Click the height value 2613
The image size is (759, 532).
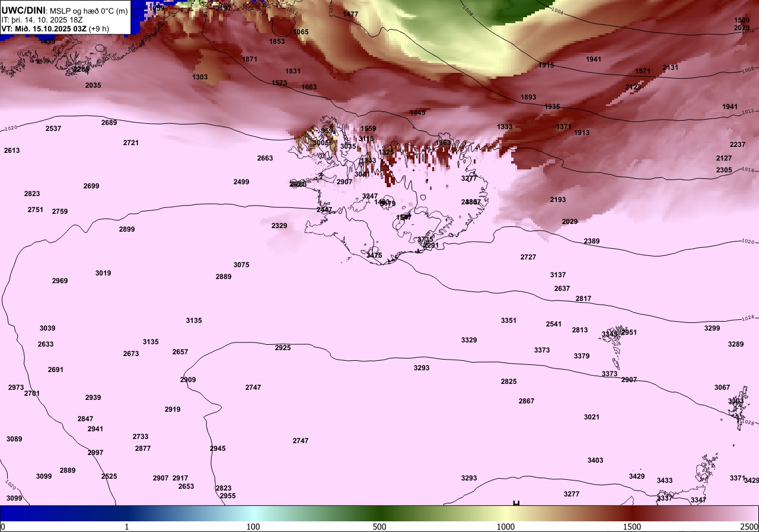coord(12,150)
